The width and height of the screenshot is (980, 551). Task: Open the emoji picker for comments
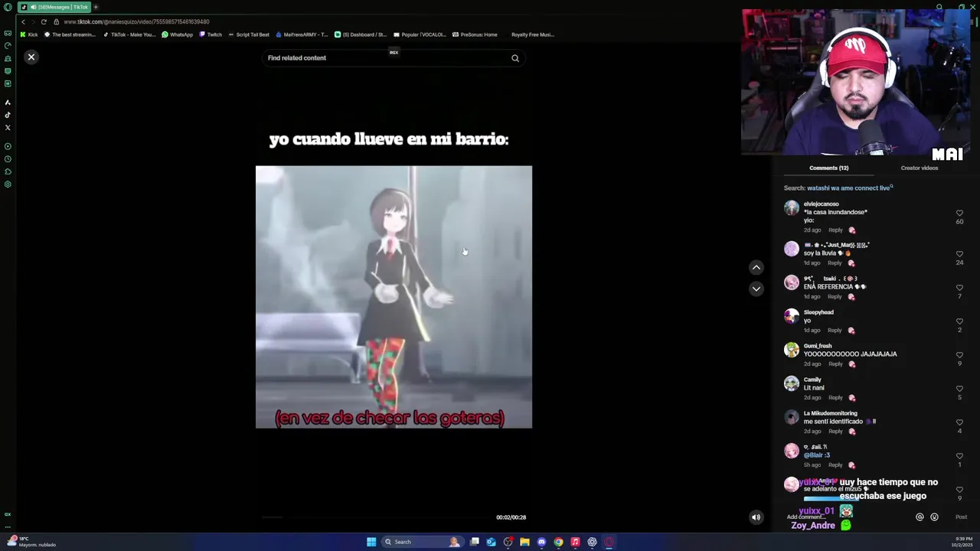(x=934, y=517)
